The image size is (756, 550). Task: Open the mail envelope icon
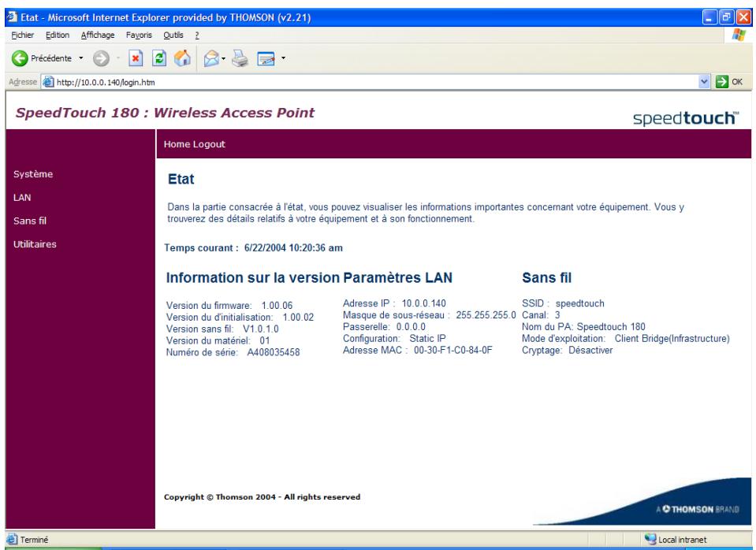[211, 58]
